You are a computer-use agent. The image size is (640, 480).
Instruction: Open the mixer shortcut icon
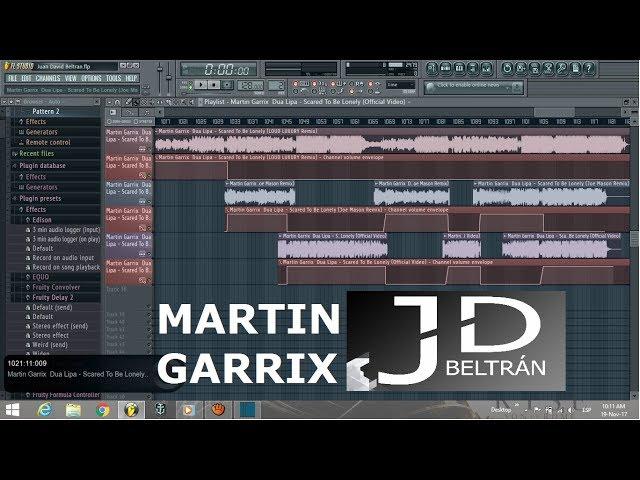(x=486, y=68)
